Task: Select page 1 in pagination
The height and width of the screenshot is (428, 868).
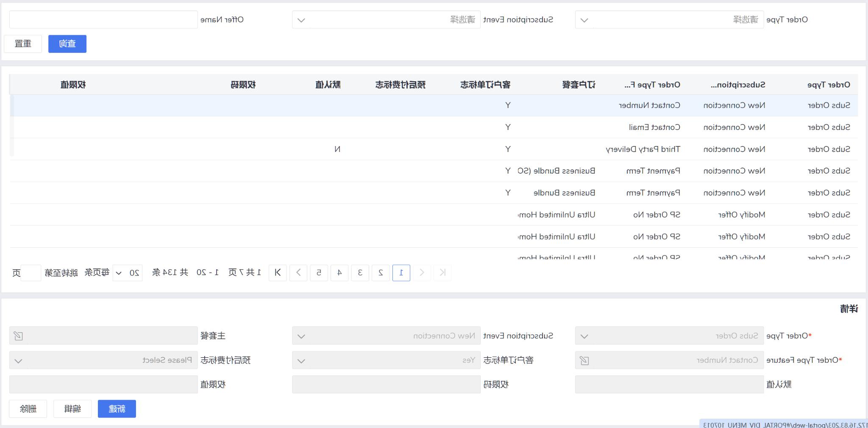Action: (401, 273)
